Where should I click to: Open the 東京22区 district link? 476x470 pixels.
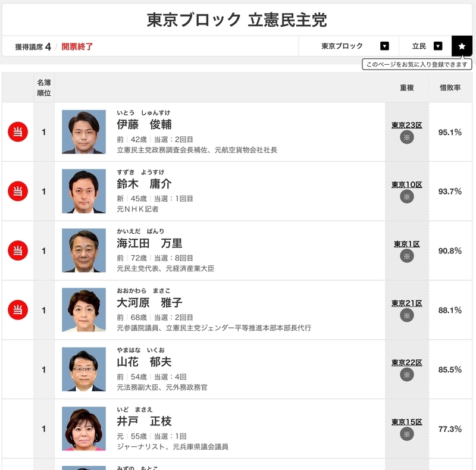click(x=407, y=362)
